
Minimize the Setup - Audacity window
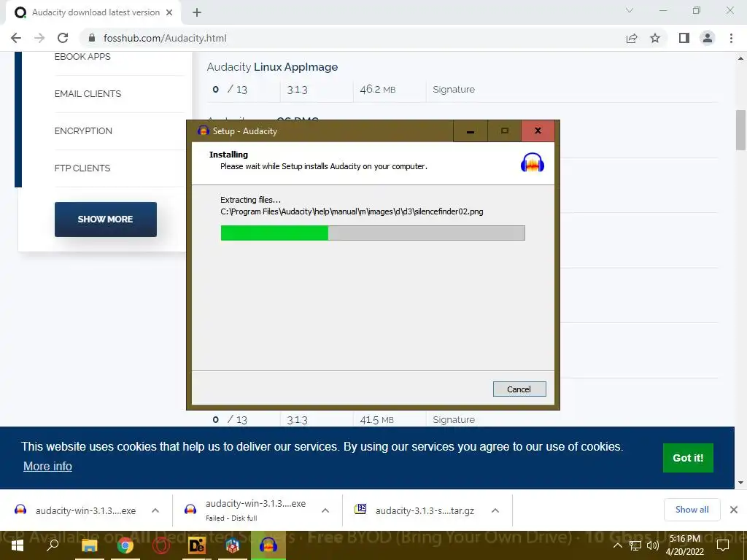click(x=471, y=131)
